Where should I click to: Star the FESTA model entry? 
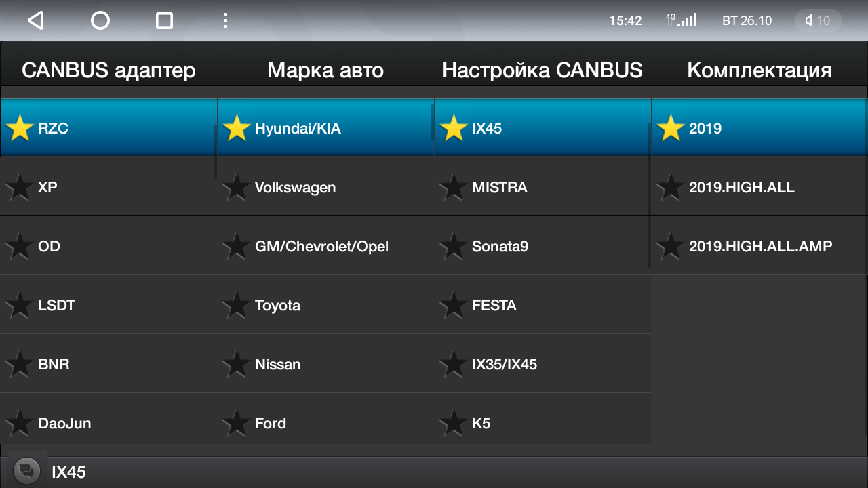[454, 305]
